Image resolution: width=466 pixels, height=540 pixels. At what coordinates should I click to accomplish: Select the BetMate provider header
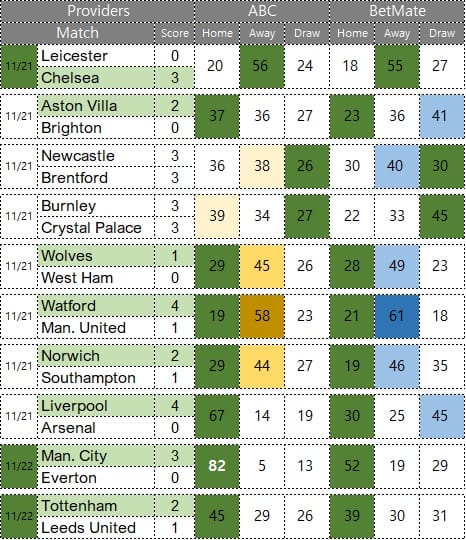[397, 11]
